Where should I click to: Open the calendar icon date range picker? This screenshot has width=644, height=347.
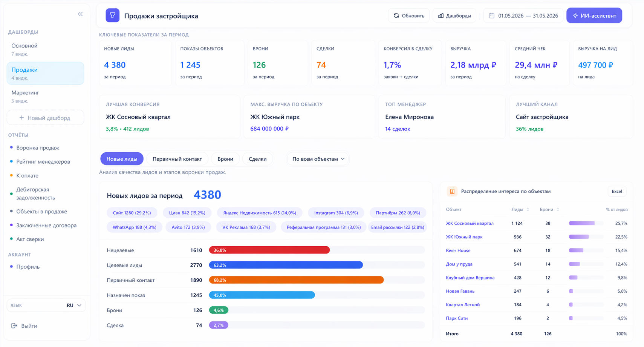pos(491,15)
